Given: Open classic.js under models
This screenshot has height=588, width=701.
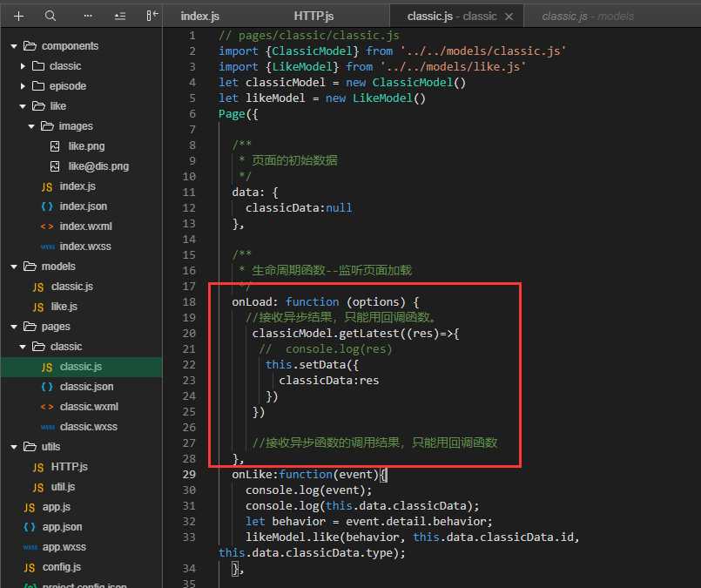Looking at the screenshot, I should pyautogui.click(x=72, y=287).
